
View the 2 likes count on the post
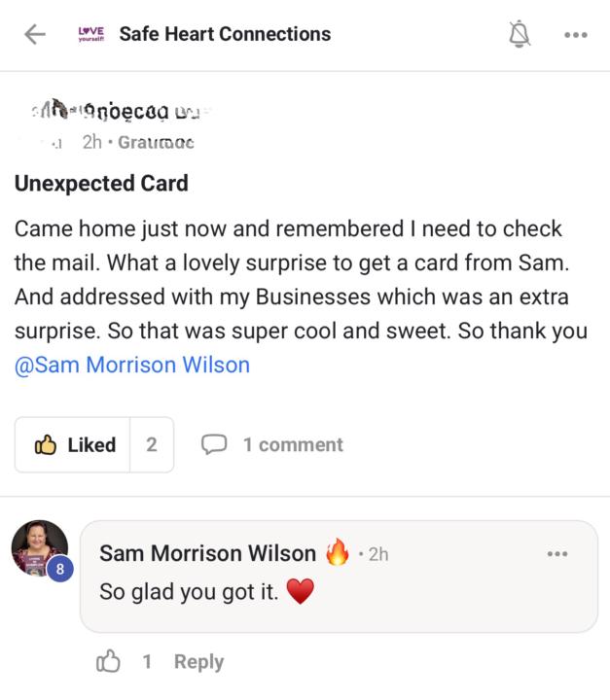click(152, 445)
